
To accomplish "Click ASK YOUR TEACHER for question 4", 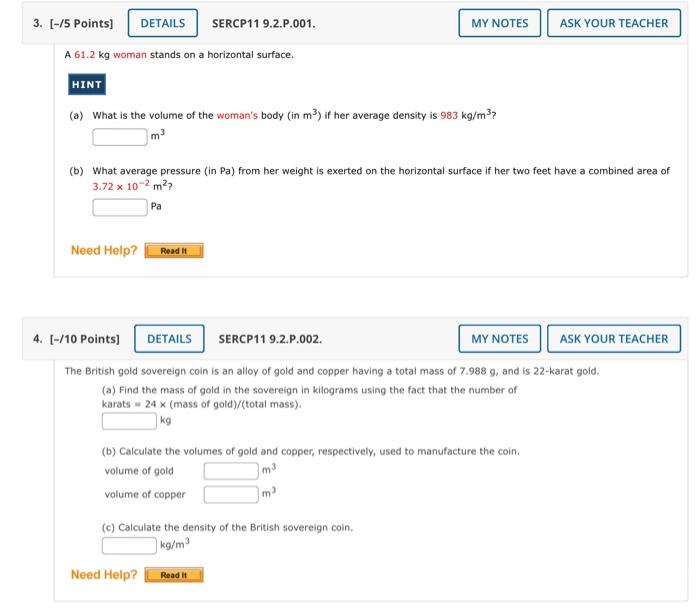I will pos(614,339).
